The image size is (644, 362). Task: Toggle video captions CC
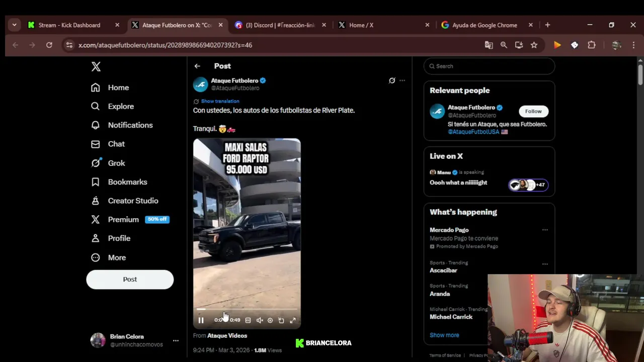point(248,320)
